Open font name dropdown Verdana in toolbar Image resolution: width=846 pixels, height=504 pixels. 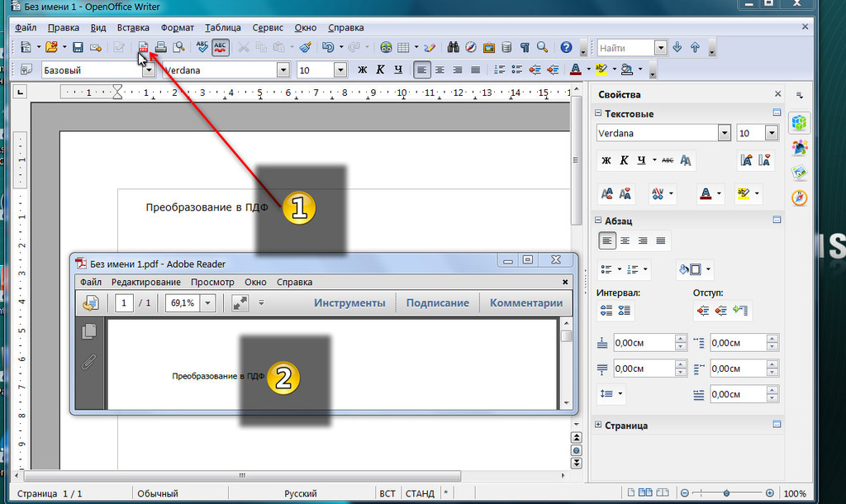(283, 69)
